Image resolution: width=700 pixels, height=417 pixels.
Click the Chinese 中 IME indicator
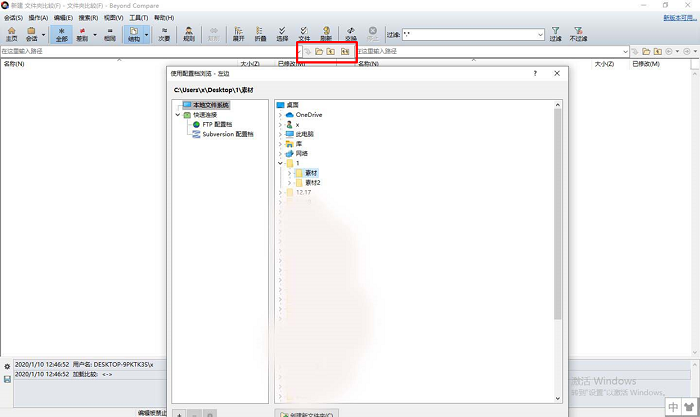pyautogui.click(x=673, y=407)
